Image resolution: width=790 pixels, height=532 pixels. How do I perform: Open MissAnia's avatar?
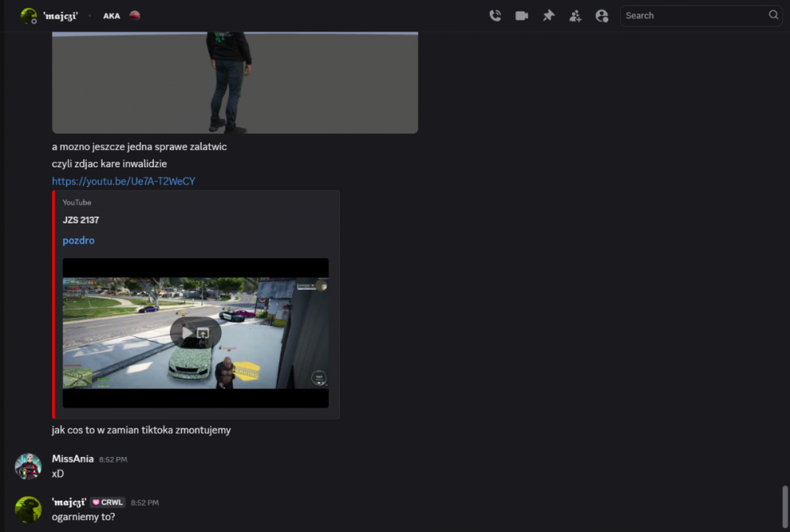coord(28,466)
